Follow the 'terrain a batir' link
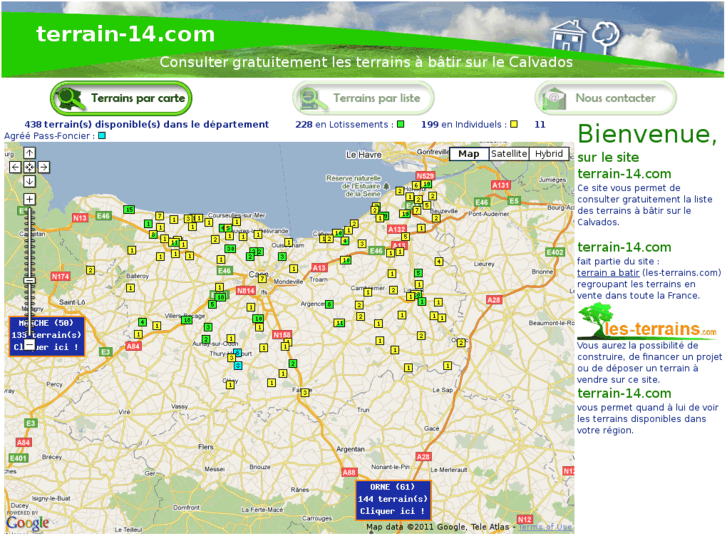This screenshot has width=727, height=545. point(608,273)
